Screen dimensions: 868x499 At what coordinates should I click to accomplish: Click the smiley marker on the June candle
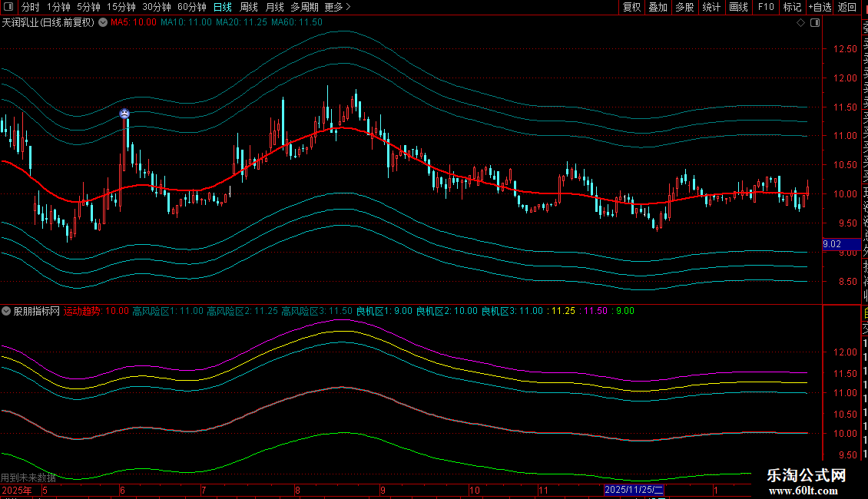[124, 114]
